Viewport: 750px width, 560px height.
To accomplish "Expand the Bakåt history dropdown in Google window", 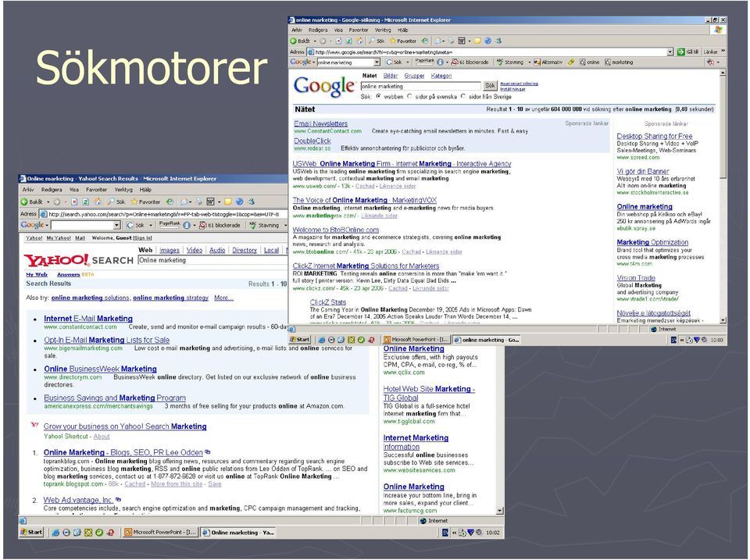I will [315, 41].
